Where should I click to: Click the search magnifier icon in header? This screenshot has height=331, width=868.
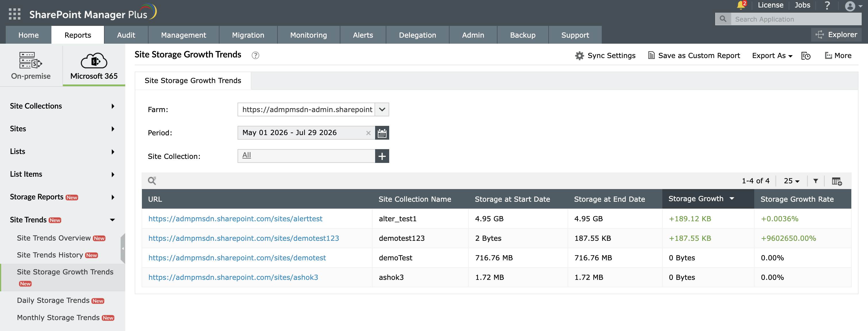pyautogui.click(x=723, y=19)
